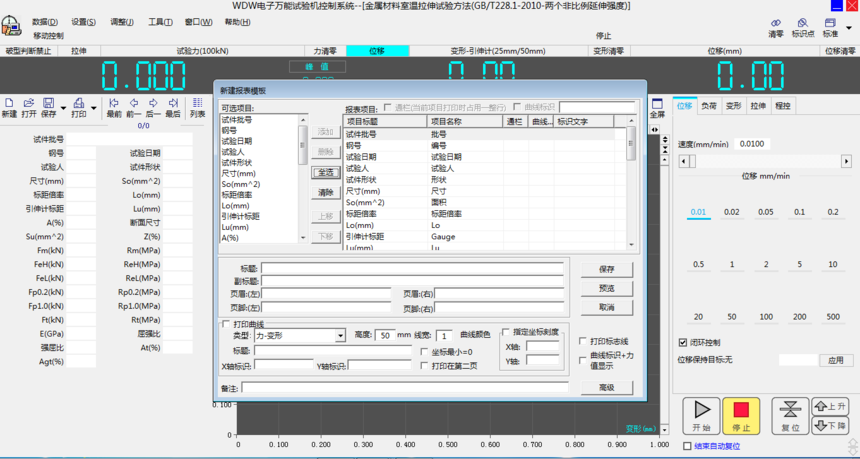The image size is (860, 459).
Task: Expand the arrow next to 打印
Action: pyautogui.click(x=93, y=107)
